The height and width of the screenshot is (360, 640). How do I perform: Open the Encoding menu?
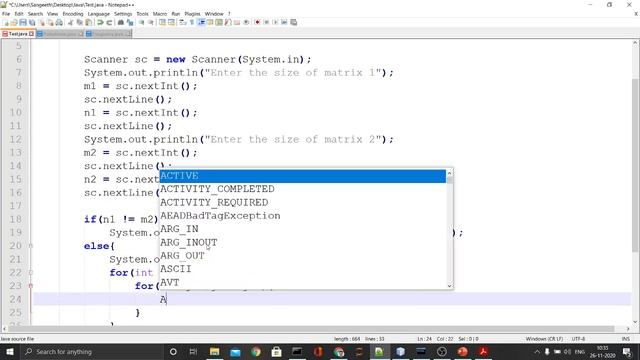click(x=73, y=13)
